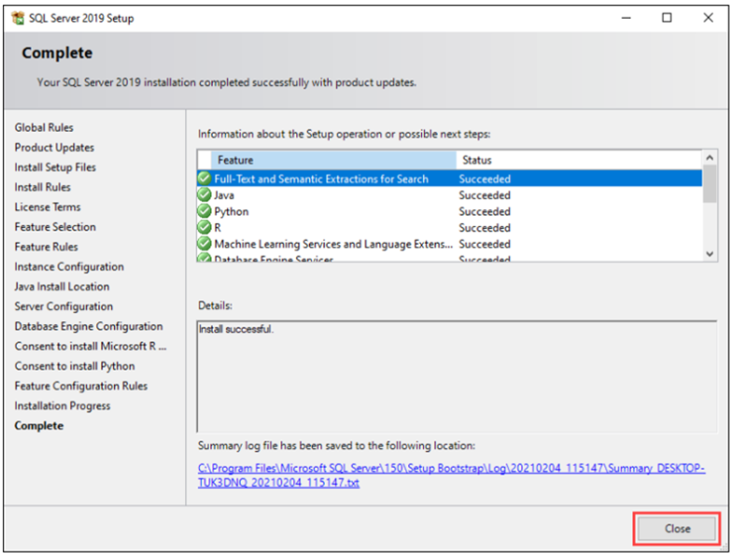Click checkmark icon for Machine Learning Services
This screenshot has height=560, width=736.
[x=205, y=245]
